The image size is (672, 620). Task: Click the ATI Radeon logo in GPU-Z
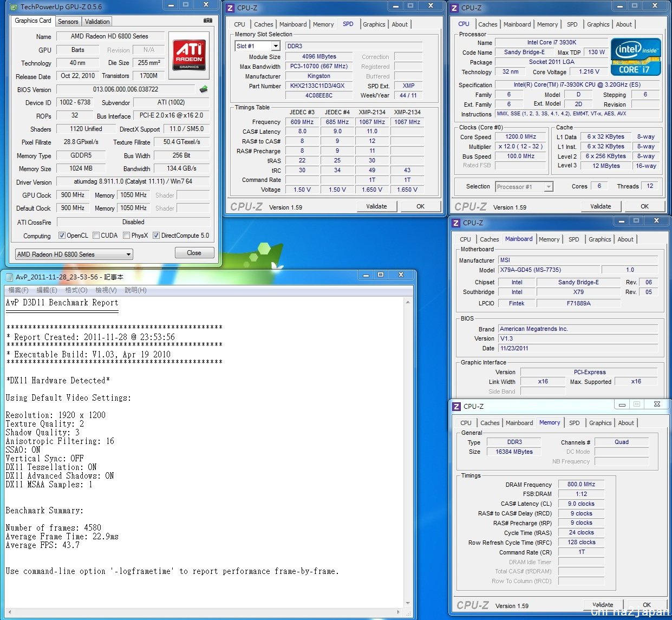pos(189,55)
